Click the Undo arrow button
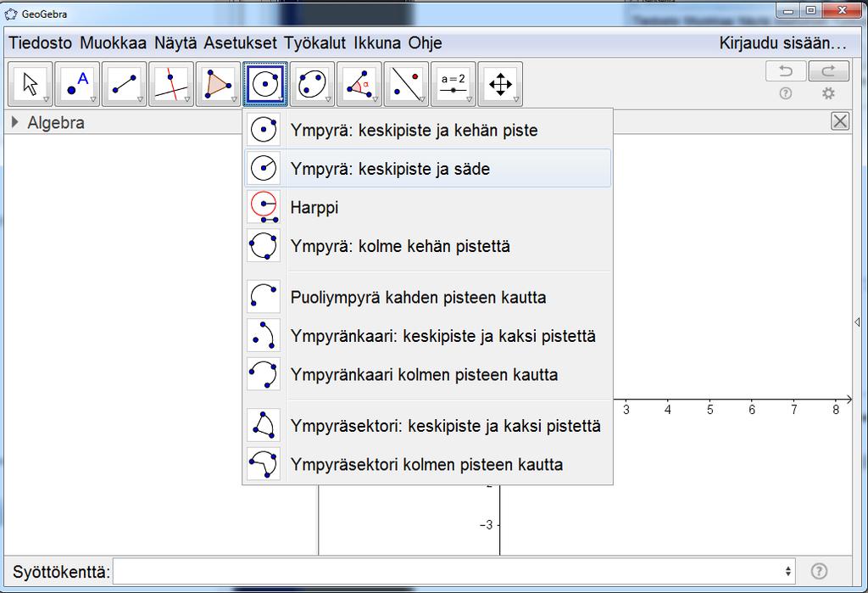 click(x=786, y=71)
